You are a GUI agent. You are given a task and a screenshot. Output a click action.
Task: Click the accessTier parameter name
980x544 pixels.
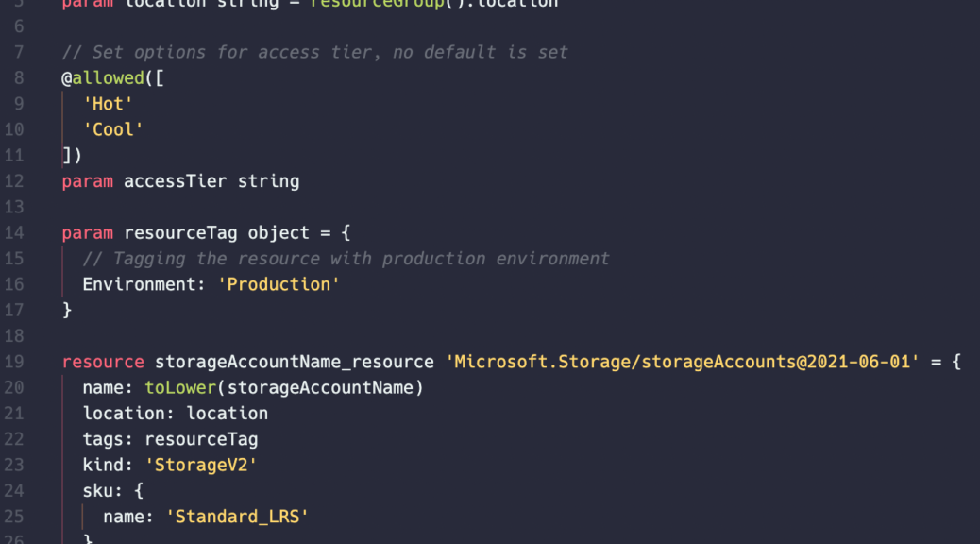(x=175, y=181)
